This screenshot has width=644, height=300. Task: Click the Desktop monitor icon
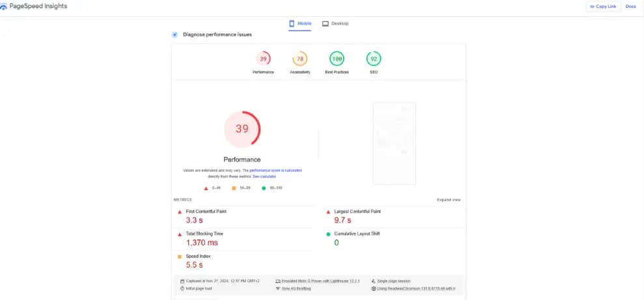pyautogui.click(x=326, y=24)
